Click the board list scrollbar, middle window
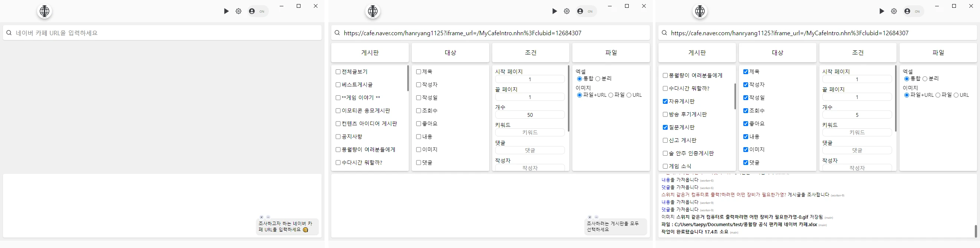This screenshot has width=980, height=248. (408, 78)
